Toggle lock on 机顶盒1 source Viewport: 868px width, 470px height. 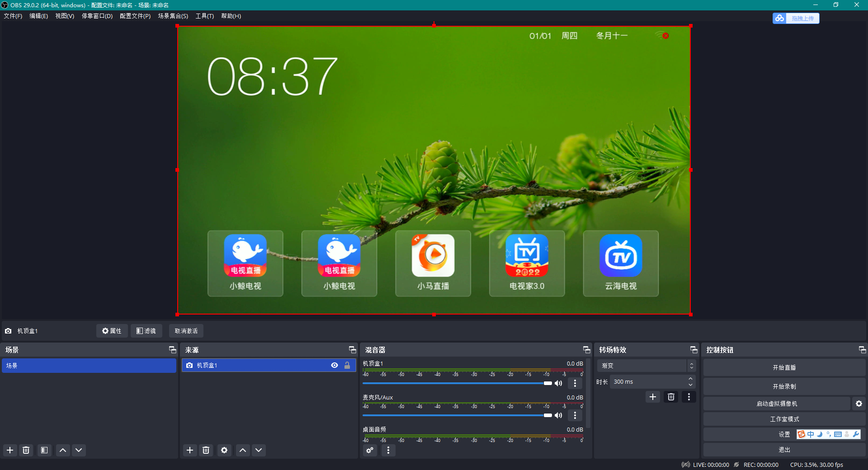(347, 365)
